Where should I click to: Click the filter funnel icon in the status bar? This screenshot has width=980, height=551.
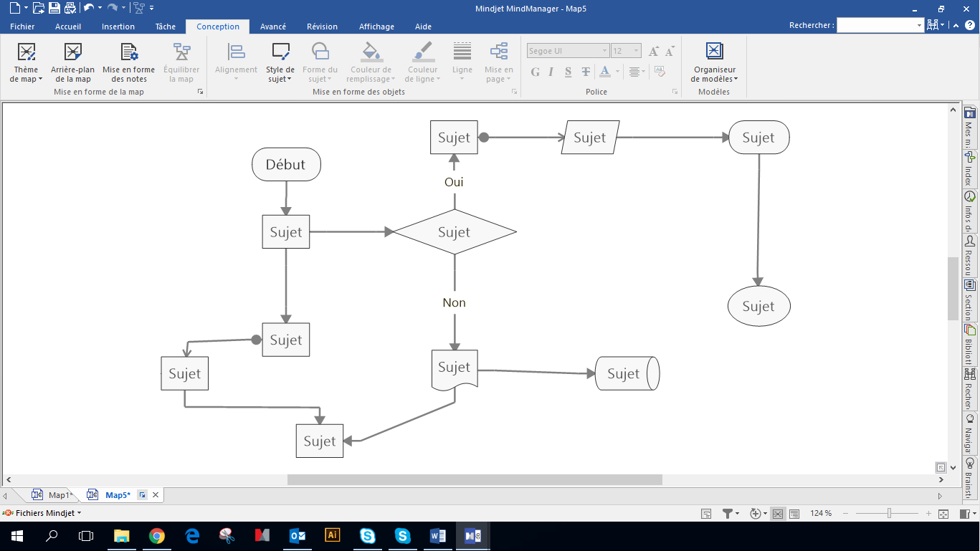click(728, 513)
